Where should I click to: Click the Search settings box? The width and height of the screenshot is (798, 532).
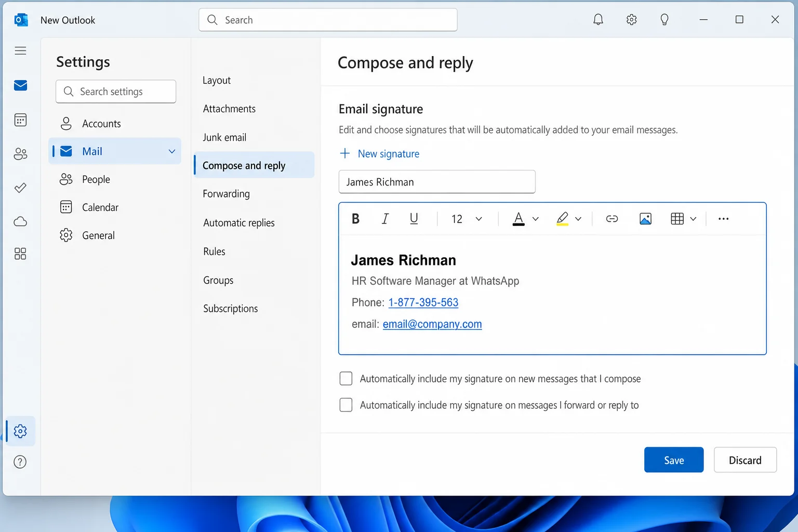[116, 91]
